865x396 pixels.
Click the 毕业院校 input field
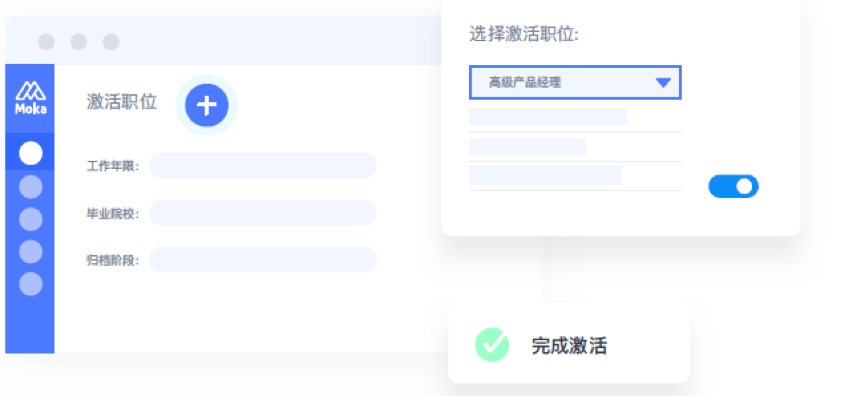point(263,213)
